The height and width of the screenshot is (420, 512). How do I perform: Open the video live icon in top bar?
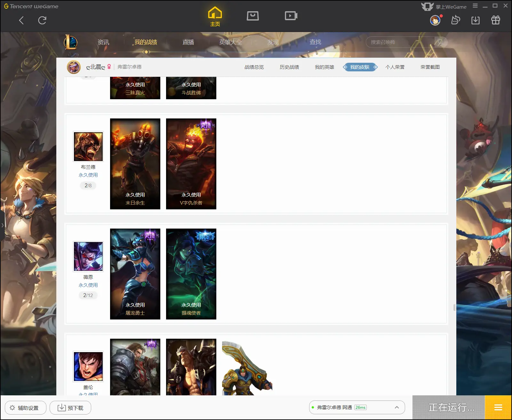point(291,16)
